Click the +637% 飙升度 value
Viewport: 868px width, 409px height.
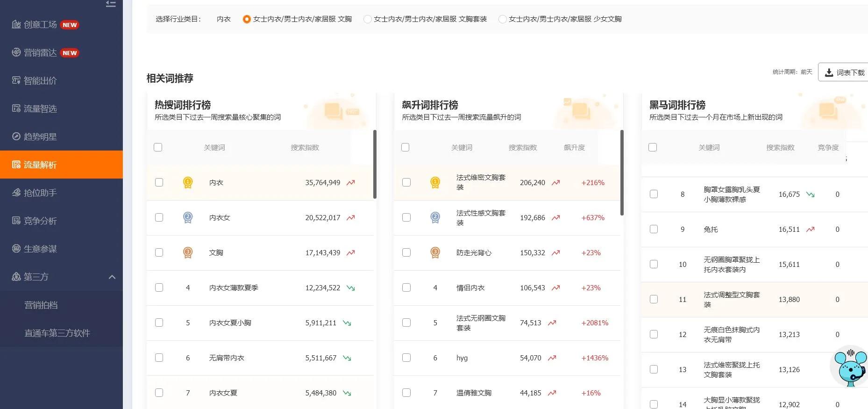(593, 218)
